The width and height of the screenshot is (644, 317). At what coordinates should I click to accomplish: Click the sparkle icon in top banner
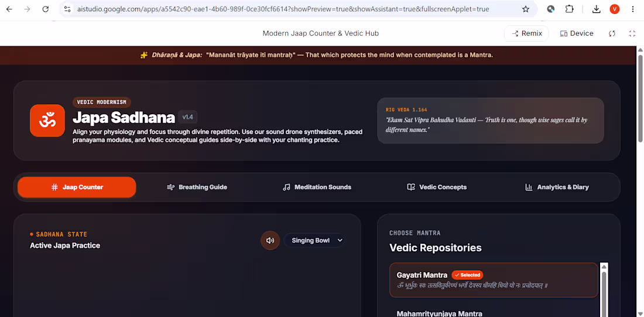[x=144, y=55]
